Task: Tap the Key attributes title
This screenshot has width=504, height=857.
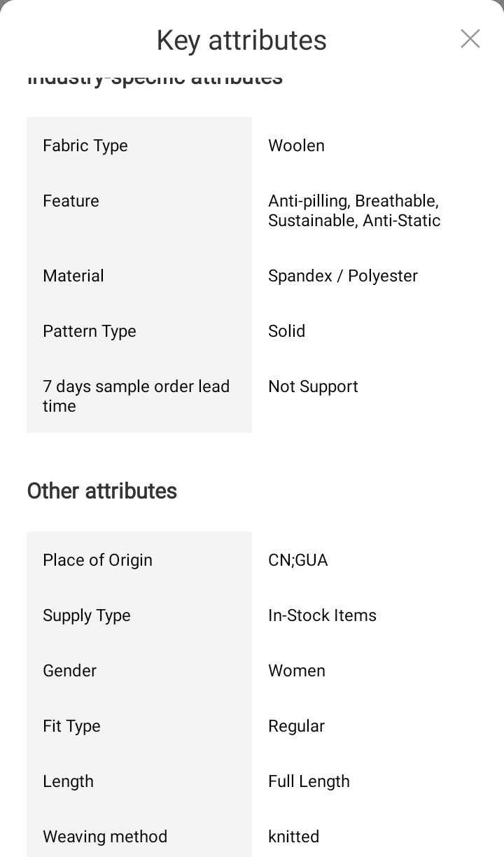Action: (241, 41)
